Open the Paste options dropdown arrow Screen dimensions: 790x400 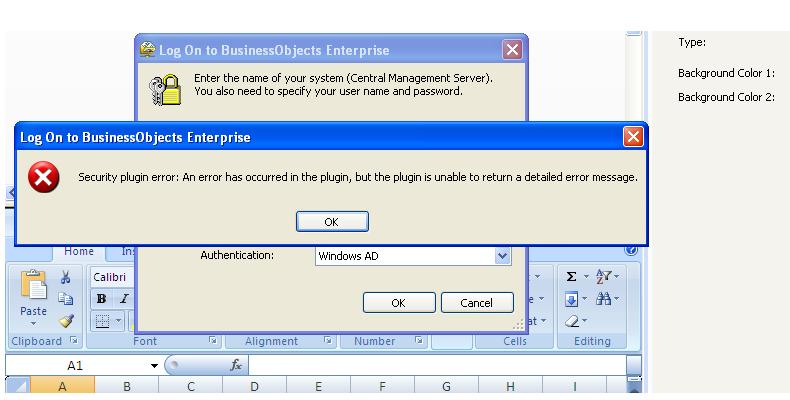[33, 323]
